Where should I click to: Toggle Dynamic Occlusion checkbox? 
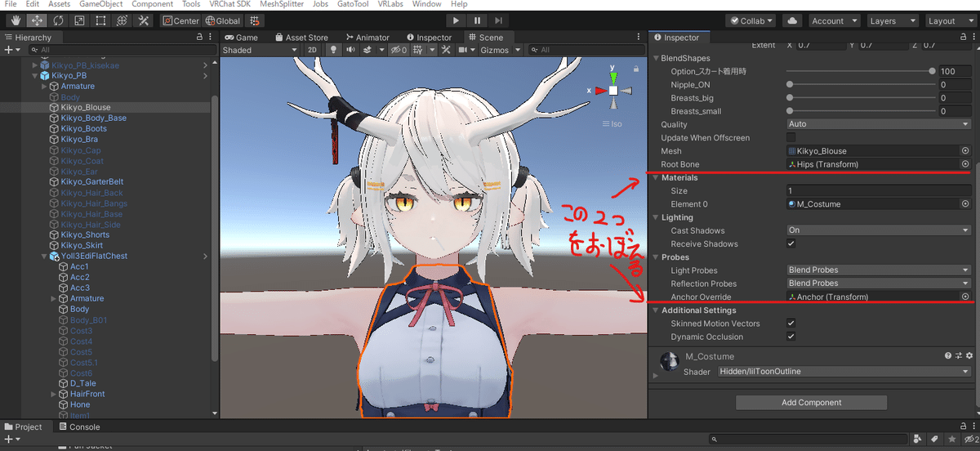[x=791, y=337]
